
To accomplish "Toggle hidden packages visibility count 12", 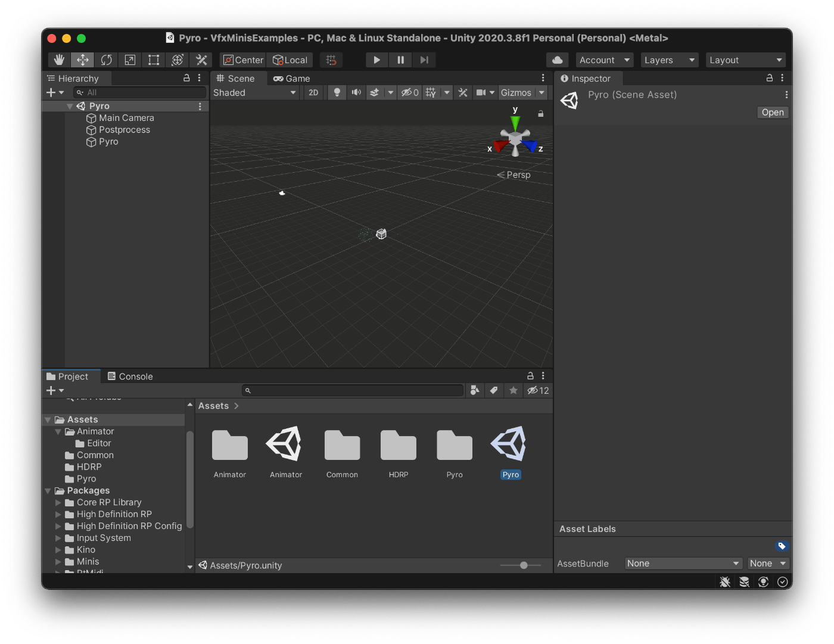I will [538, 390].
